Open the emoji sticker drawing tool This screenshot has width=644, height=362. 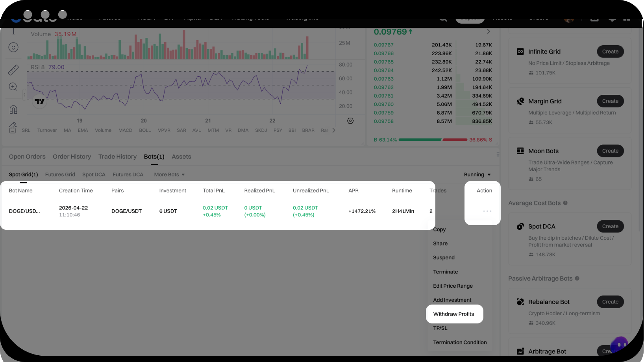pos(13,48)
